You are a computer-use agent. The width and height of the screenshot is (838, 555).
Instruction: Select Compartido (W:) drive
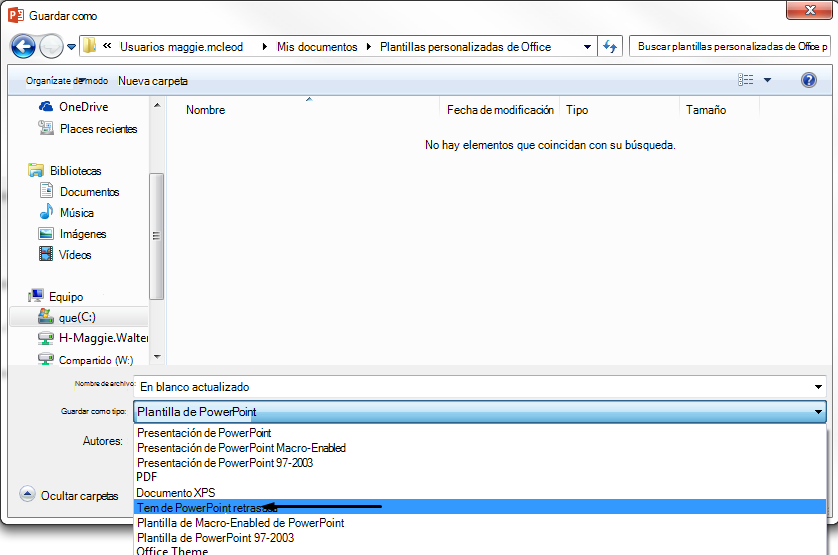tap(86, 359)
